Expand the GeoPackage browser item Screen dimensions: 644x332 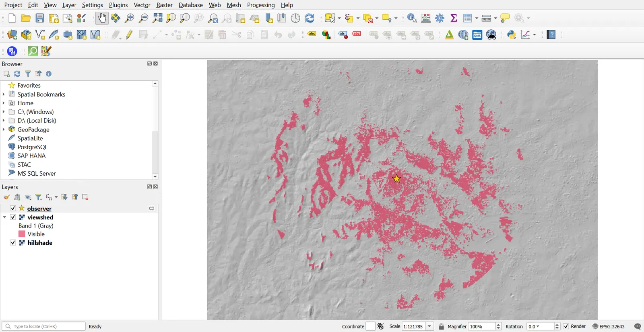tap(4, 129)
